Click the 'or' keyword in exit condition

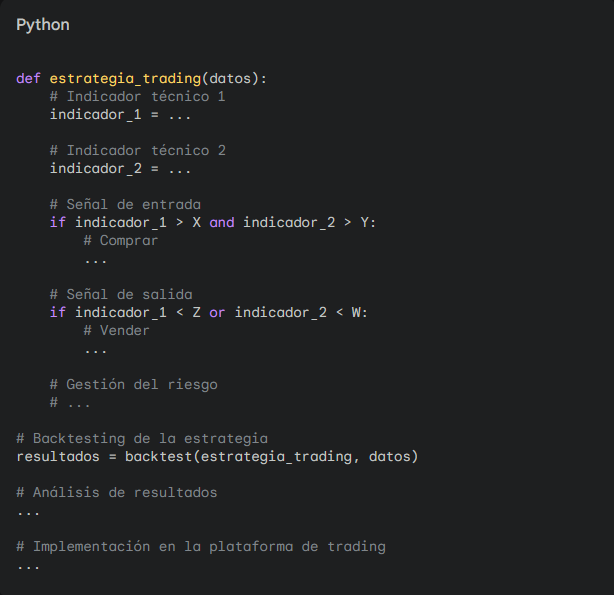pyautogui.click(x=217, y=312)
